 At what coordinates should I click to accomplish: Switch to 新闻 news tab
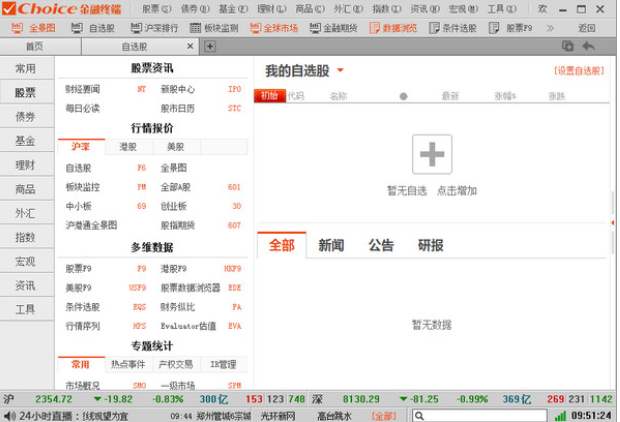(x=331, y=245)
